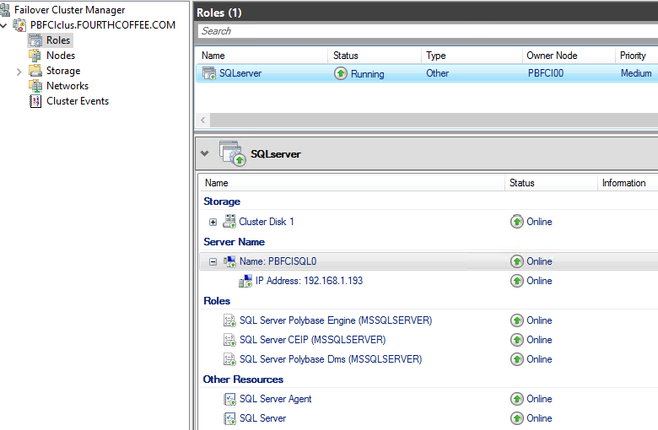Viewport: 658px width, 430px height.
Task: Click the resources Information column header
Action: (628, 183)
